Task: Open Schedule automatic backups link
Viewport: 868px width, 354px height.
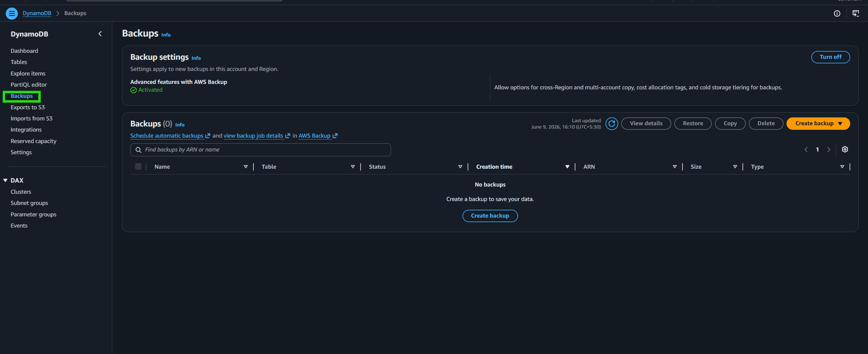Action: (x=167, y=136)
